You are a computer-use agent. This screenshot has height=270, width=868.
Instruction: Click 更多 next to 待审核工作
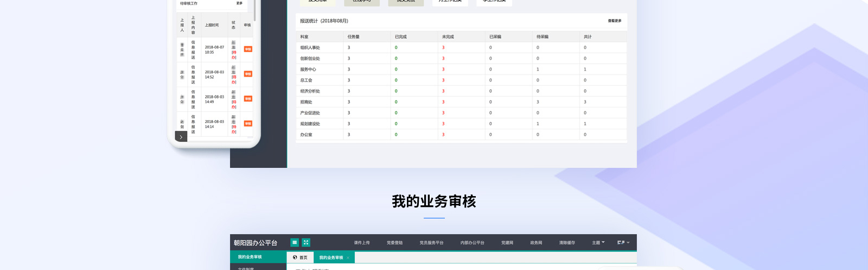tap(239, 3)
